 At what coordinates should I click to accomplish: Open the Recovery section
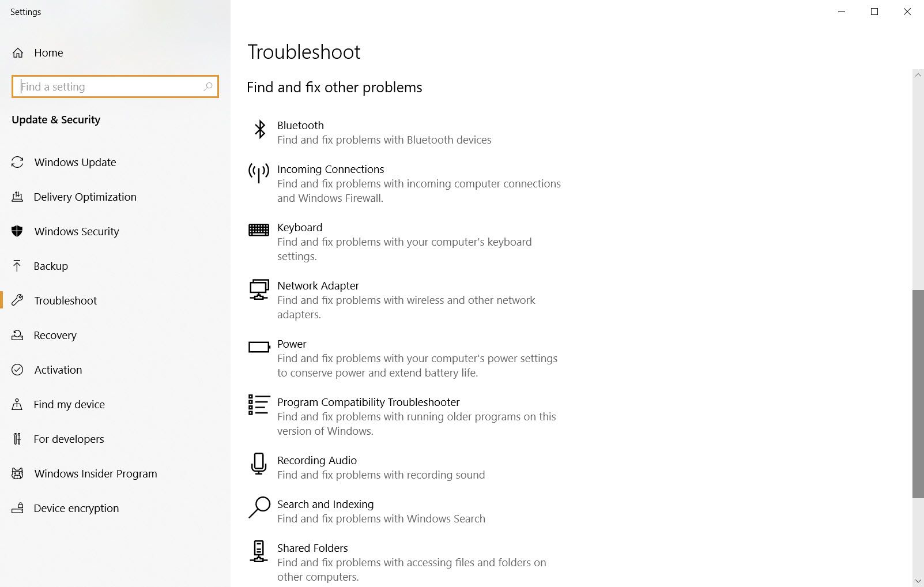[55, 335]
